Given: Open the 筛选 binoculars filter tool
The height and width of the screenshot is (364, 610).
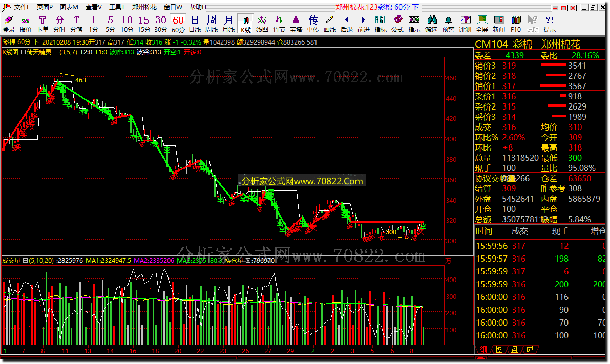Looking at the screenshot, I should [x=431, y=24].
